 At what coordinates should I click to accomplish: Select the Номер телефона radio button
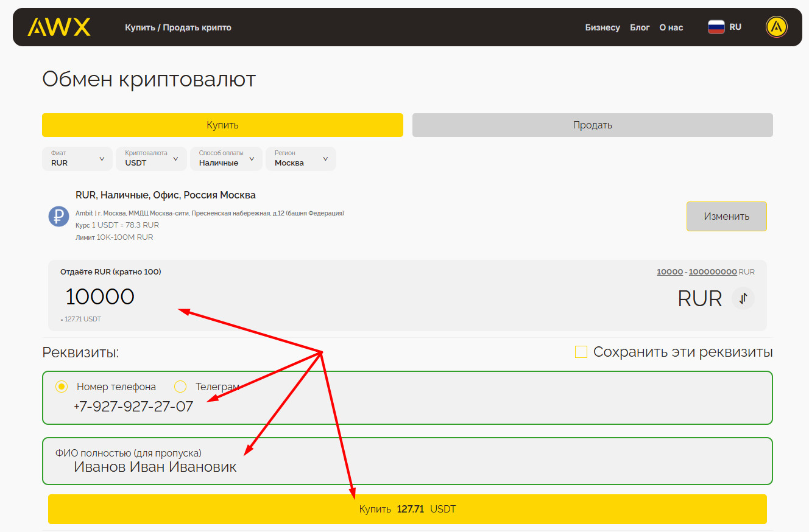[x=62, y=387]
